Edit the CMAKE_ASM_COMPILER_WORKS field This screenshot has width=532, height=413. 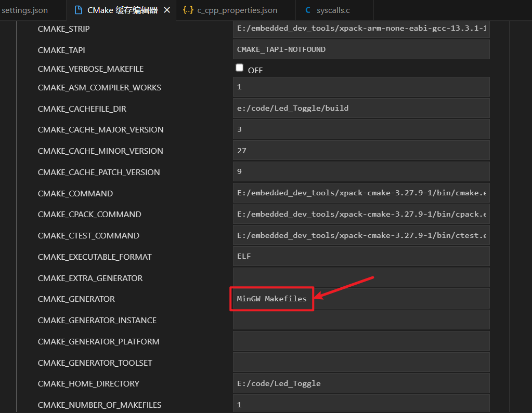(361, 87)
